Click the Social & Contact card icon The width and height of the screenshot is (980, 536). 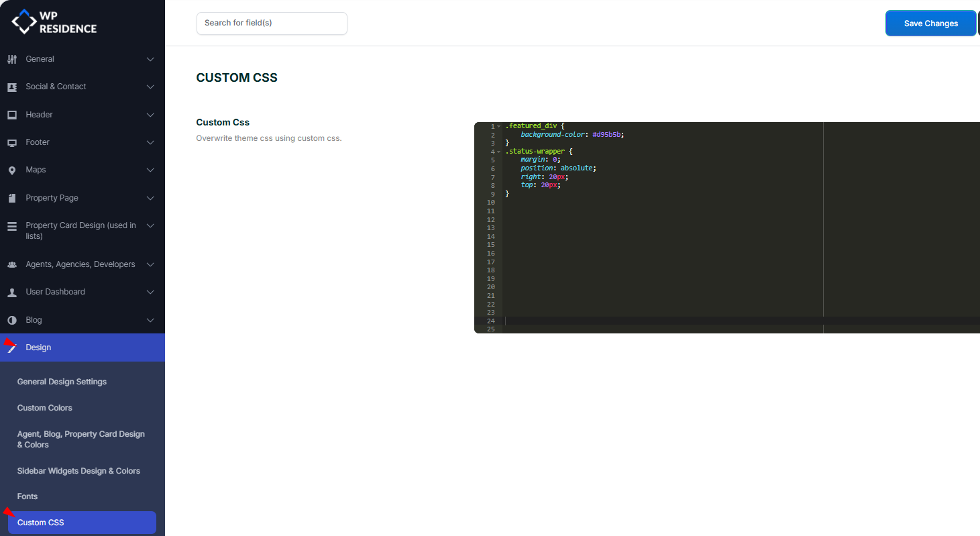(x=12, y=87)
